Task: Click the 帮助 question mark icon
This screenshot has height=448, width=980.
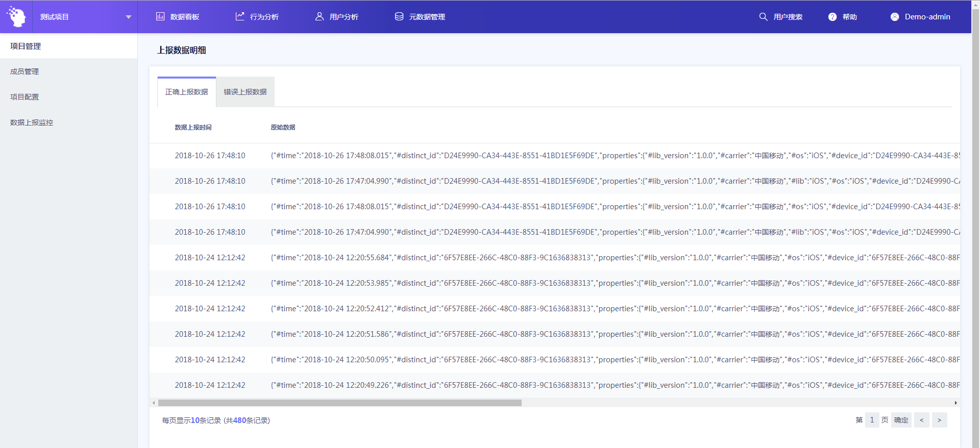Action: pos(832,17)
